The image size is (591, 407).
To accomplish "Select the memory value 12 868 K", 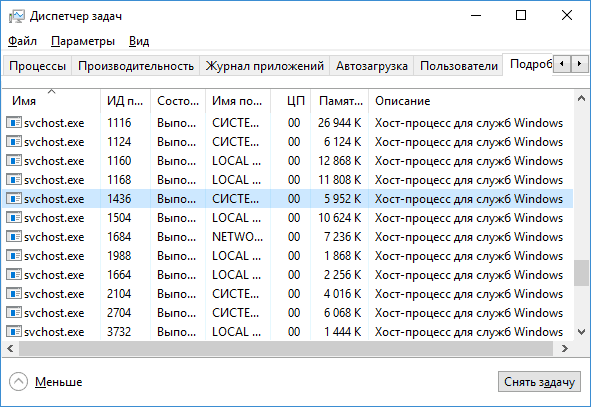I will [x=339, y=161].
